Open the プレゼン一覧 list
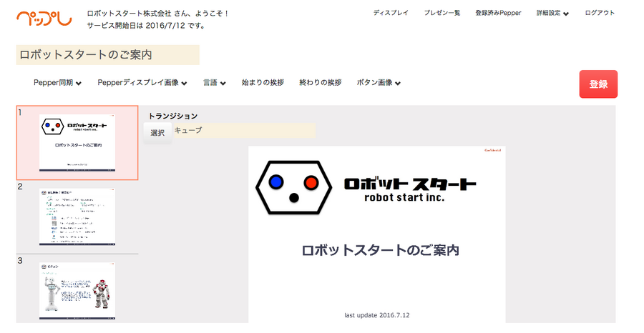Screen dimensions: 644x333 pyautogui.click(x=441, y=13)
